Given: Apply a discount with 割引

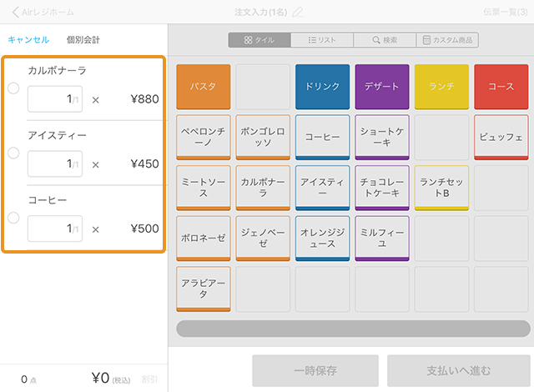Looking at the screenshot, I should pos(149,379).
